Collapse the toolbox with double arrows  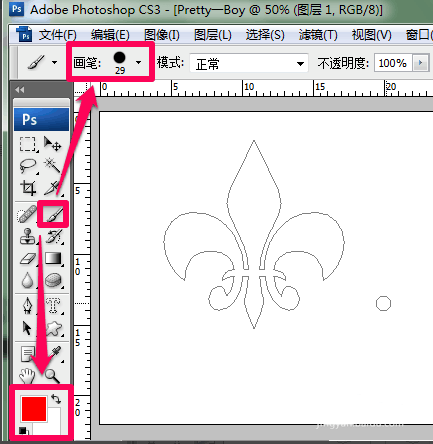[19, 90]
